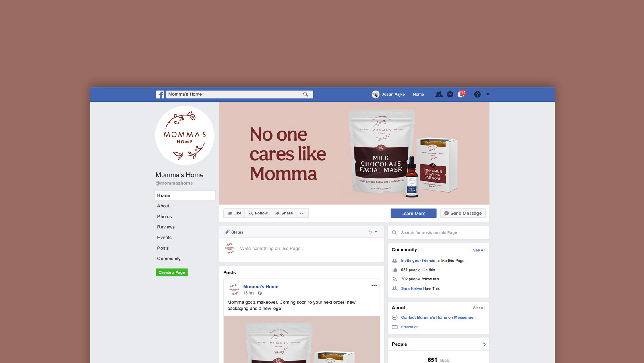The image size is (644, 363).
Task: Toggle Follow for Momma's Home page
Action: coord(258,213)
